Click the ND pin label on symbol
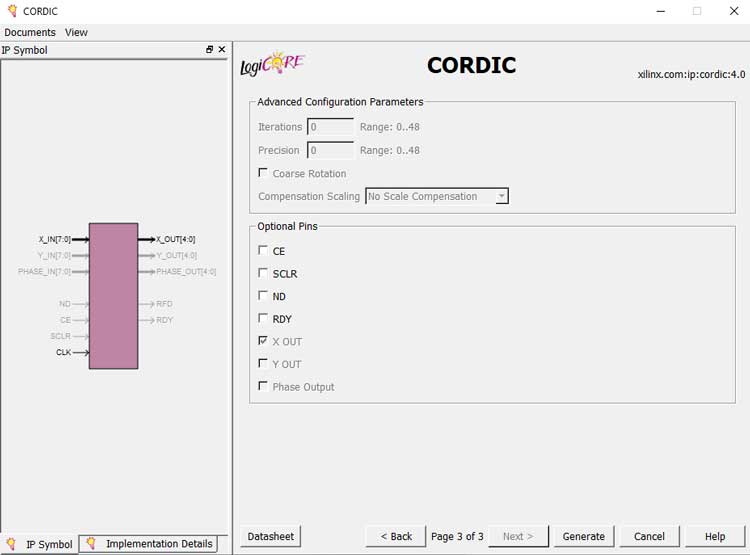Viewport: 750px width, 555px height. point(65,304)
